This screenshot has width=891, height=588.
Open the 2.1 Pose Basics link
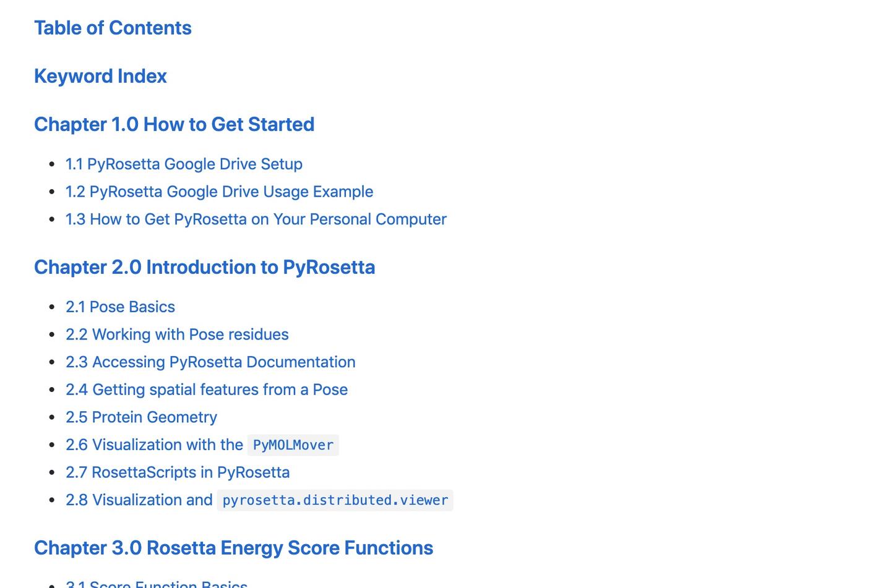(120, 307)
